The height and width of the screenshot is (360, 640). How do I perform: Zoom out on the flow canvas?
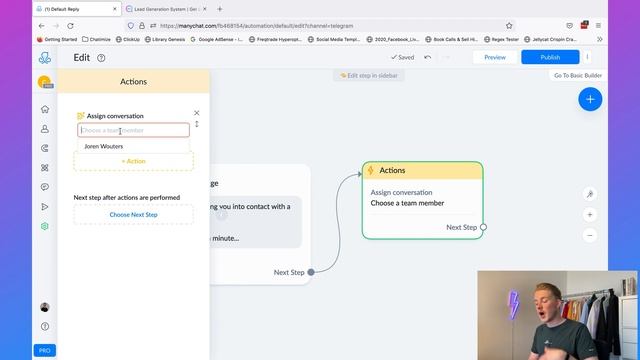(x=589, y=236)
